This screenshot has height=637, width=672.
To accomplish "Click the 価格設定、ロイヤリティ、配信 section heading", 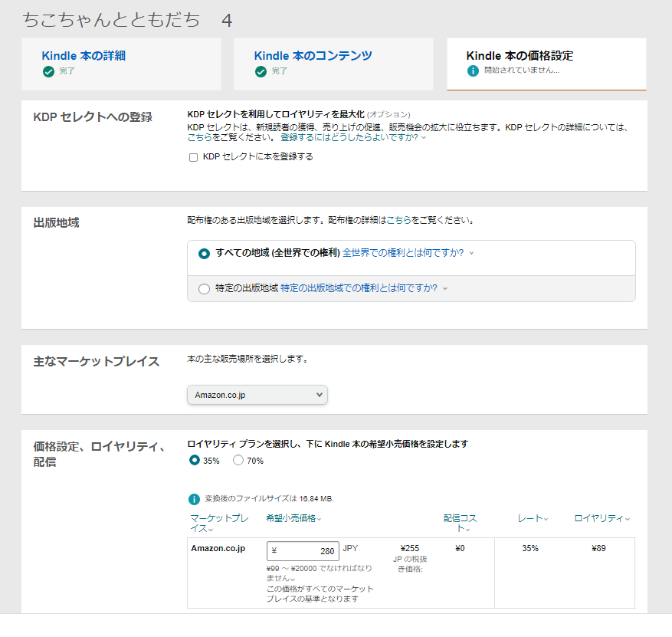I will click(x=100, y=454).
